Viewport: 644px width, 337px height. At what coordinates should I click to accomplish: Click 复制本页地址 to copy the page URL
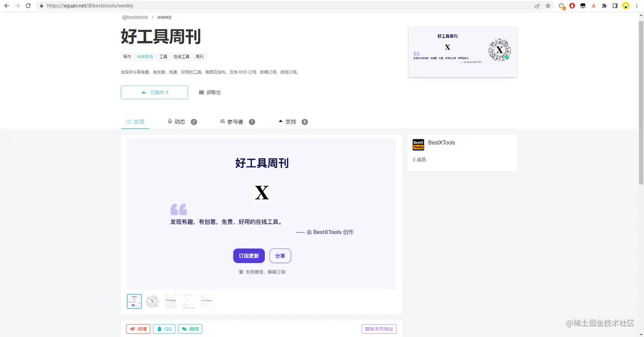379,328
